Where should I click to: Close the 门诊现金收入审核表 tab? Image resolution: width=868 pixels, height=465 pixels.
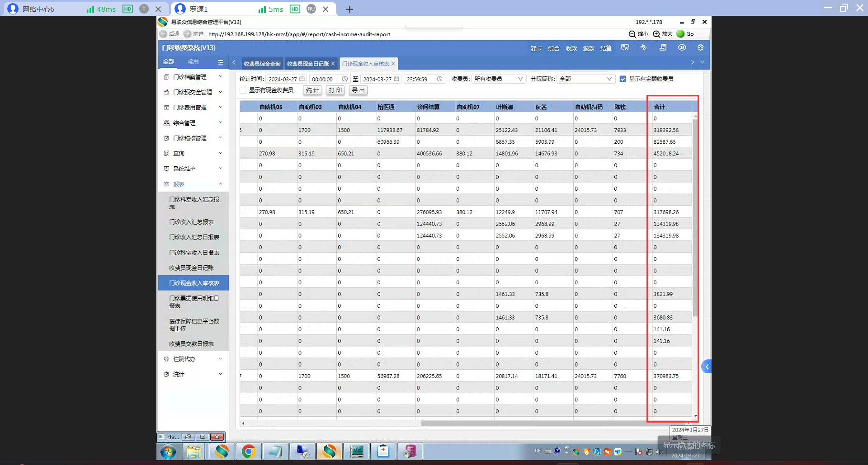pyautogui.click(x=393, y=64)
